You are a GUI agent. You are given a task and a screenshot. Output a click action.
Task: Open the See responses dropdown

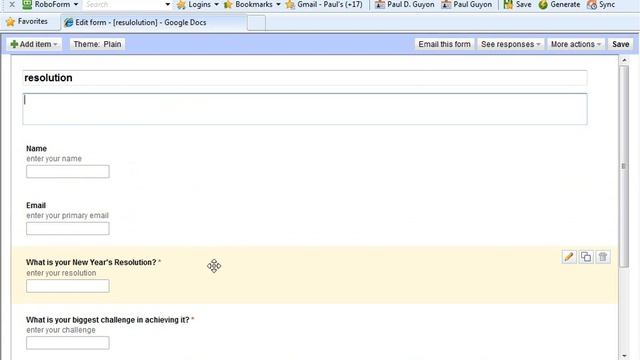tap(510, 44)
